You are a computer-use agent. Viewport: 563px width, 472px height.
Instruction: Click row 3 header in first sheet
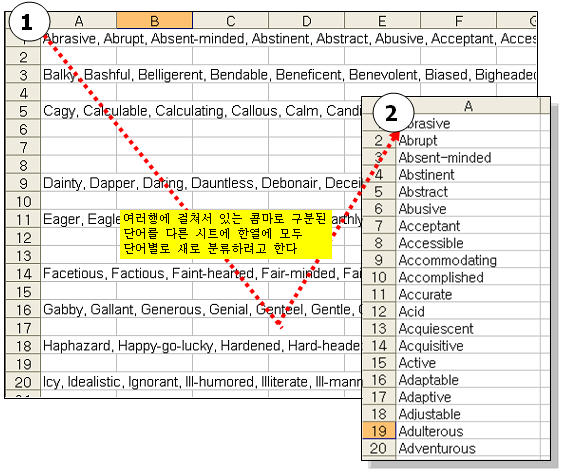[x=23, y=75]
